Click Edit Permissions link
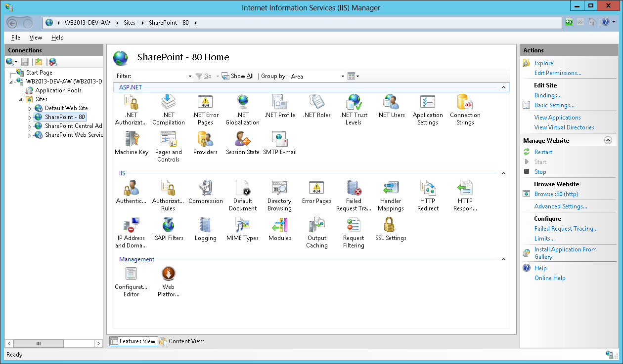 click(558, 73)
